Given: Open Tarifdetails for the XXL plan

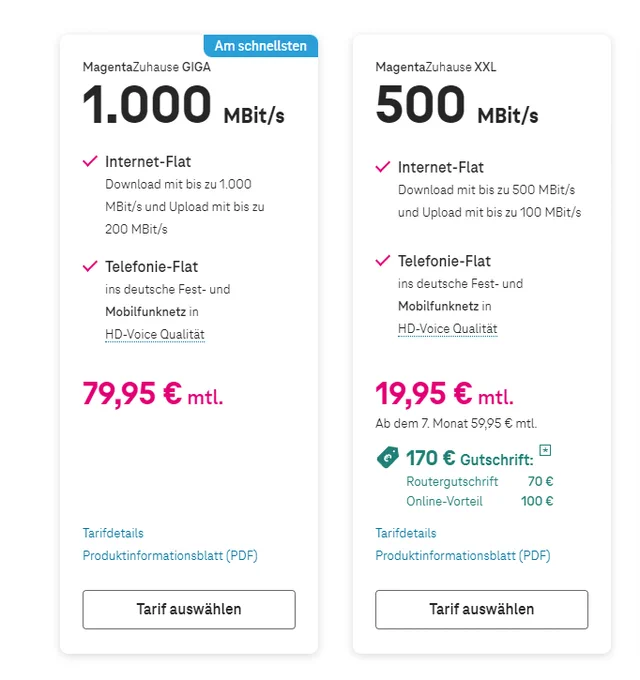Looking at the screenshot, I should 406,533.
